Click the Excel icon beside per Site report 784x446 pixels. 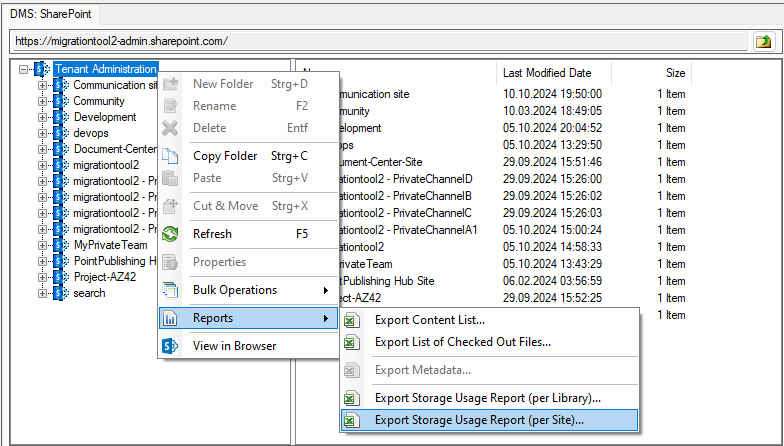[x=352, y=420]
